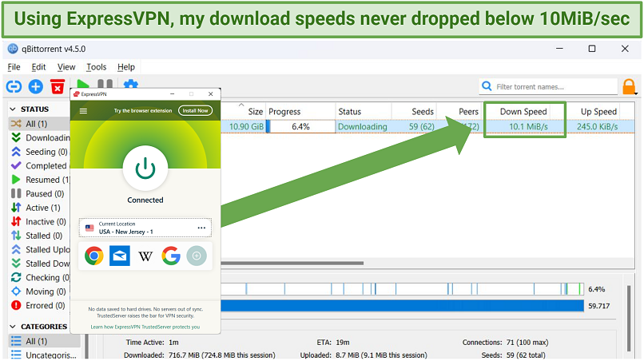The width and height of the screenshot is (644, 361).
Task: Select Paused (0) filter
Action: (39, 193)
